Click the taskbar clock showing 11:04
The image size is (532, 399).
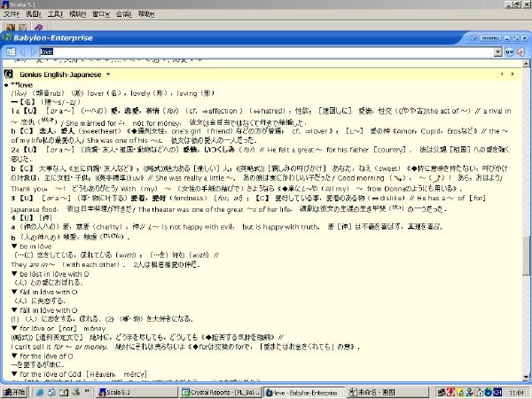(x=516, y=393)
